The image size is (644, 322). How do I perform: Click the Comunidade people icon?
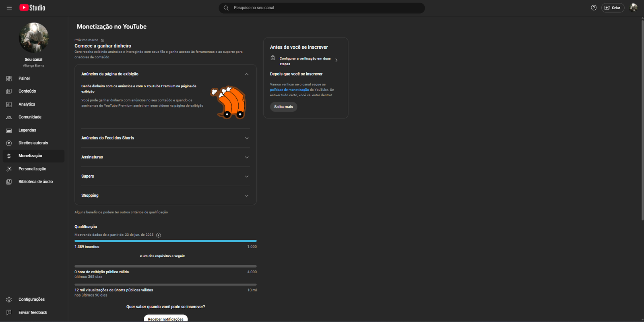pos(9,117)
